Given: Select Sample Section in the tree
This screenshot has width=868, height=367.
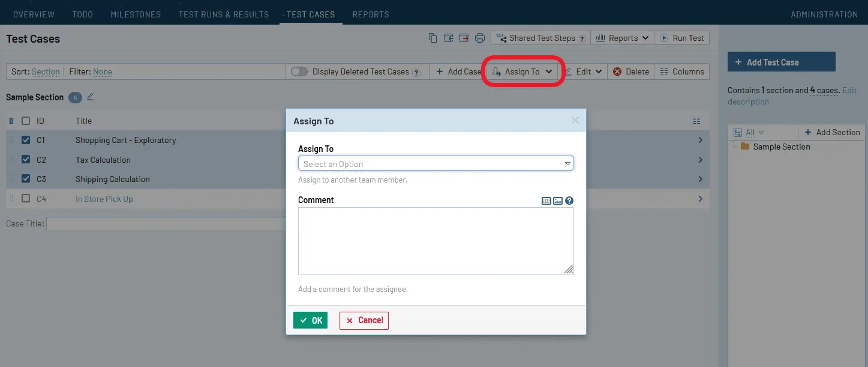Looking at the screenshot, I should [x=781, y=147].
